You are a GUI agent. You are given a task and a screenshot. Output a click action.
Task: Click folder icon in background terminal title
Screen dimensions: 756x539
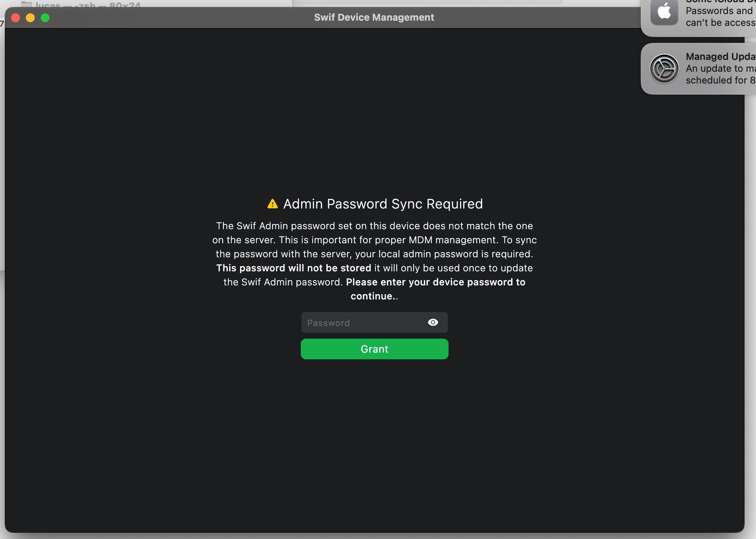coord(26,4)
